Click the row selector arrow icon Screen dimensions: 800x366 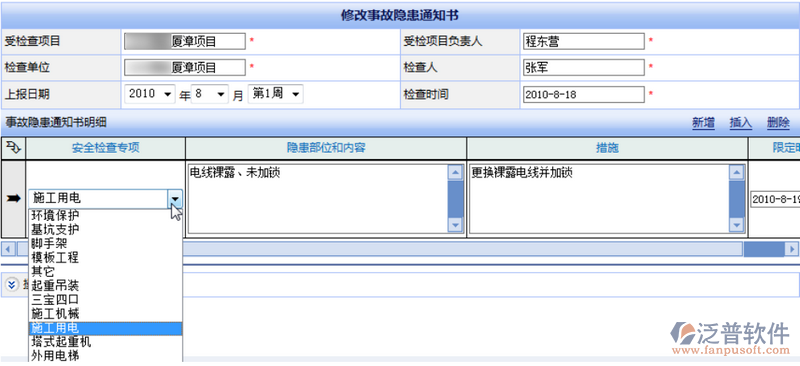13,198
